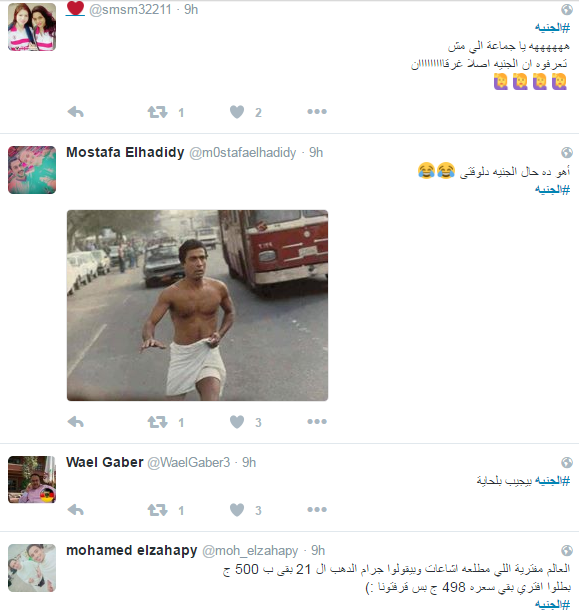Like Mostafa Elhadidy's photo tweet

coord(237,422)
